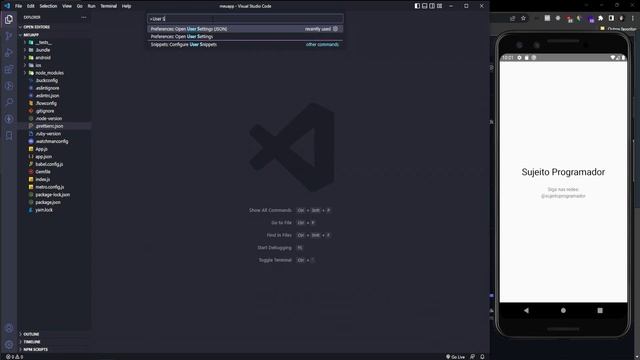Open the browser Extensions puzzle icon

pyautogui.click(x=601, y=18)
